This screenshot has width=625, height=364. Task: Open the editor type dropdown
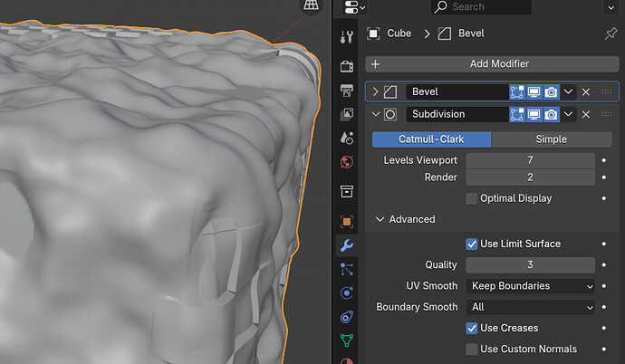click(355, 6)
